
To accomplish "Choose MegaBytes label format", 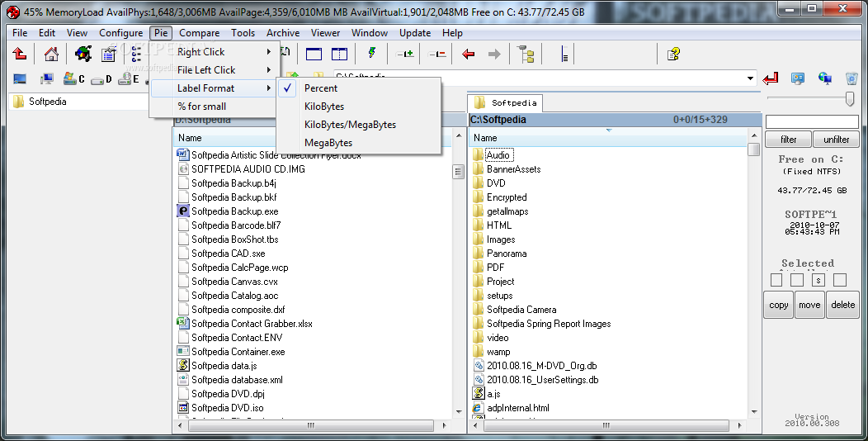I will tap(358, 143).
